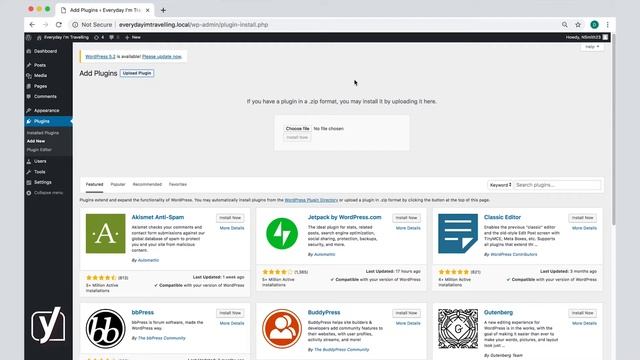Screen dimensions: 640x360
Task: Click the Gutenberg plugin logo
Action: coord(458,329)
